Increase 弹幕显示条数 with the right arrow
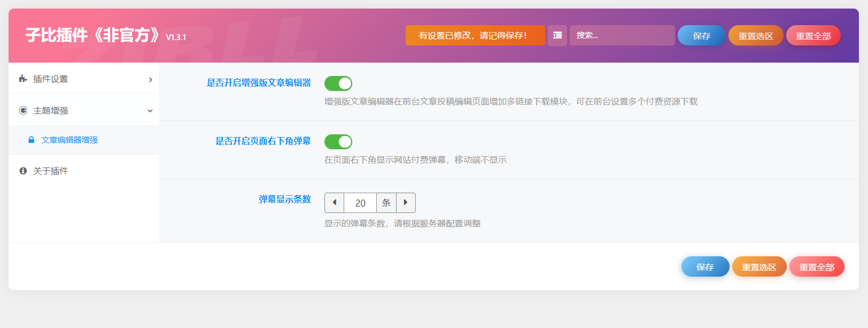The width and height of the screenshot is (868, 328). (406, 202)
